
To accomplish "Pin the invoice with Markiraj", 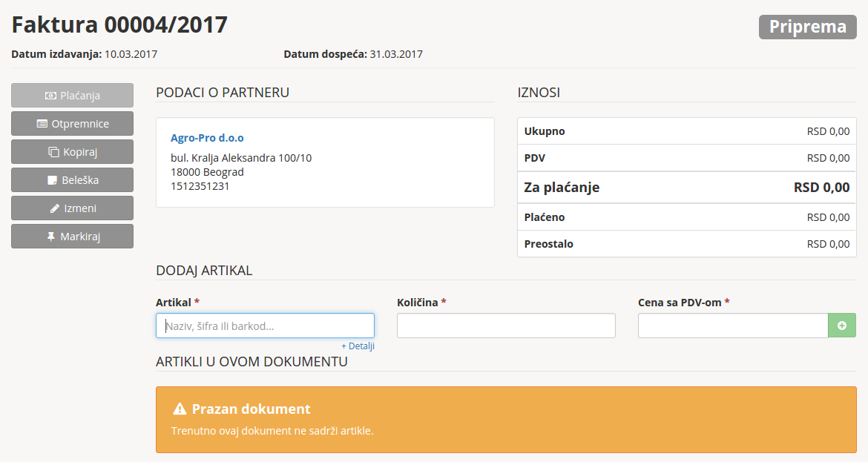I will click(72, 237).
